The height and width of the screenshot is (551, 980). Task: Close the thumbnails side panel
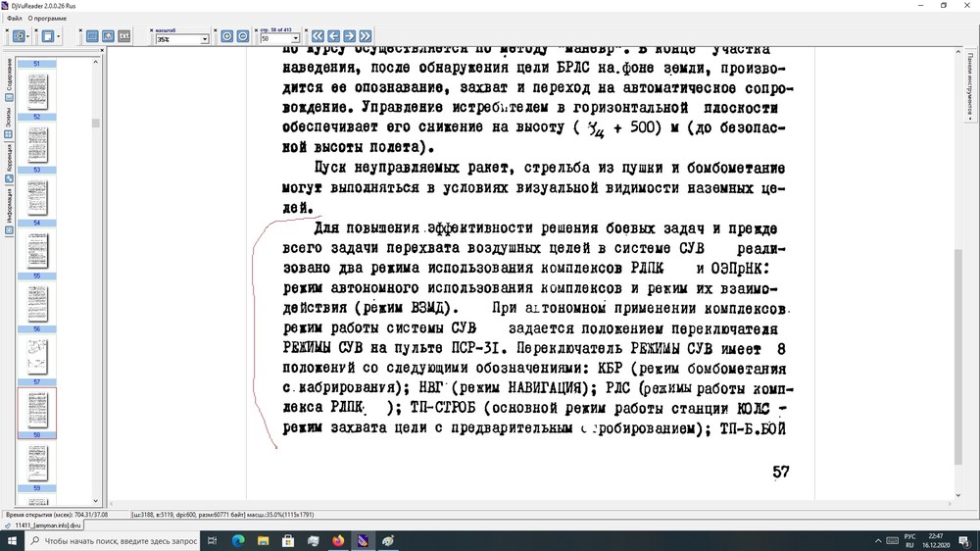(102, 51)
